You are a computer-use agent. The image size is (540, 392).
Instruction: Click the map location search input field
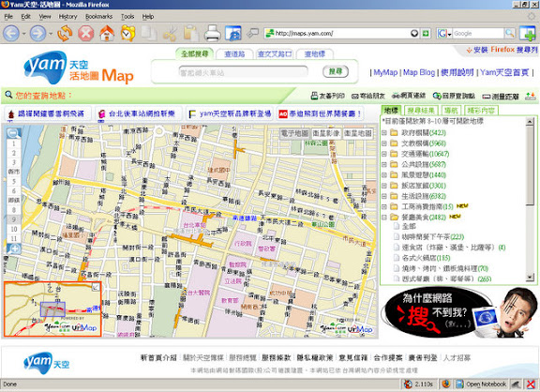[243, 72]
